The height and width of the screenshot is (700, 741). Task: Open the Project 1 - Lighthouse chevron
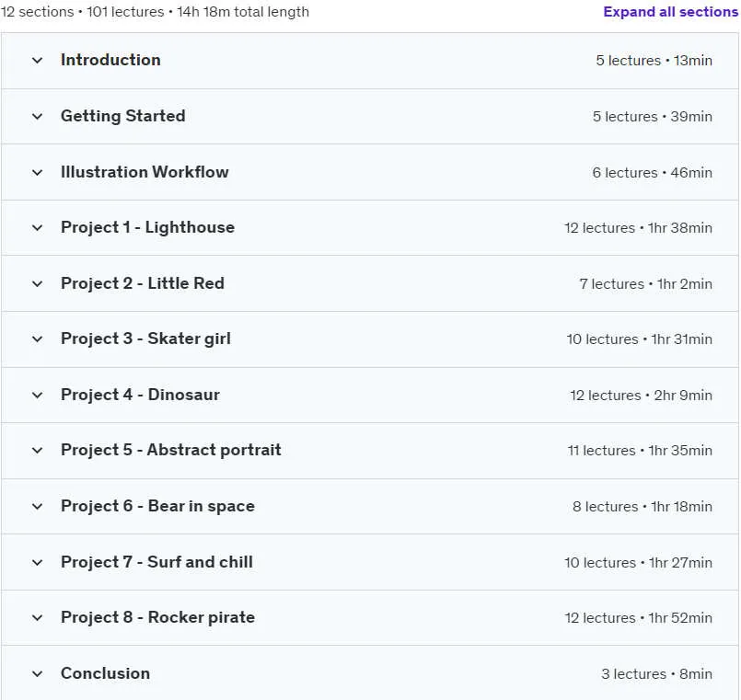(x=38, y=228)
